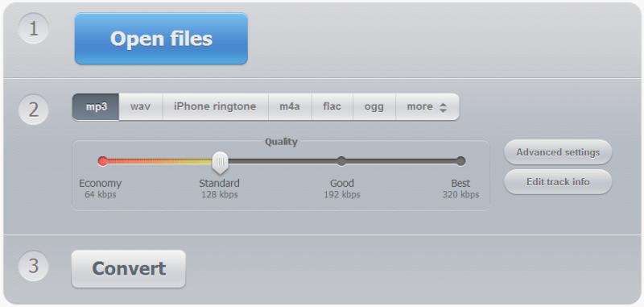Click the quality slider handle at Standard
This screenshot has width=644, height=307.
(220, 162)
